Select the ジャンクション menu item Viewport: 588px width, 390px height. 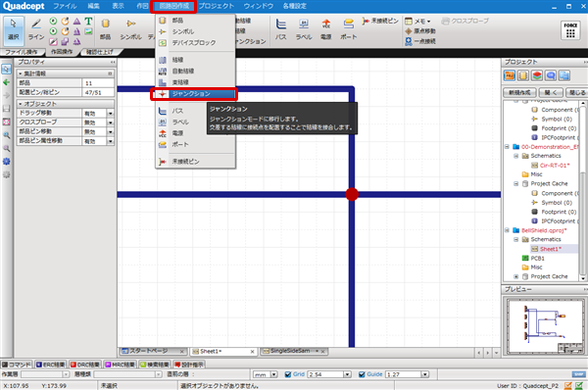click(x=193, y=94)
